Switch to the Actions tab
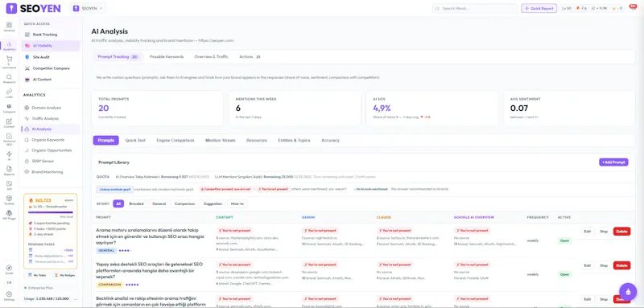The height and width of the screenshot is (308, 644). tap(250, 56)
